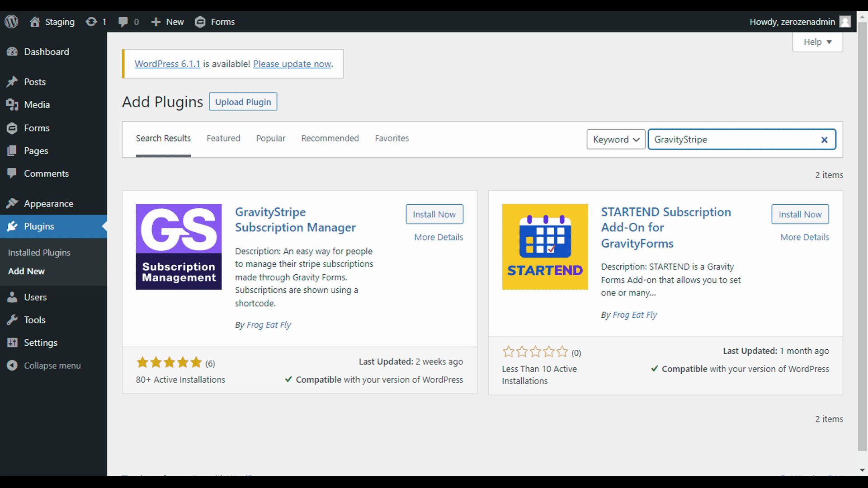Image resolution: width=868 pixels, height=488 pixels.
Task: Select the Popular plugins tab
Action: [x=270, y=138]
